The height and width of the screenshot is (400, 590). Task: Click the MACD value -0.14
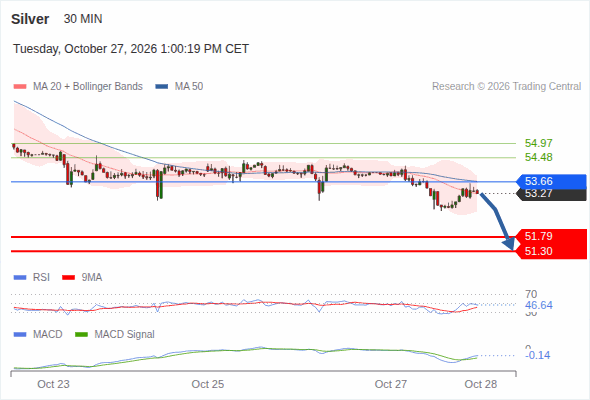537,355
